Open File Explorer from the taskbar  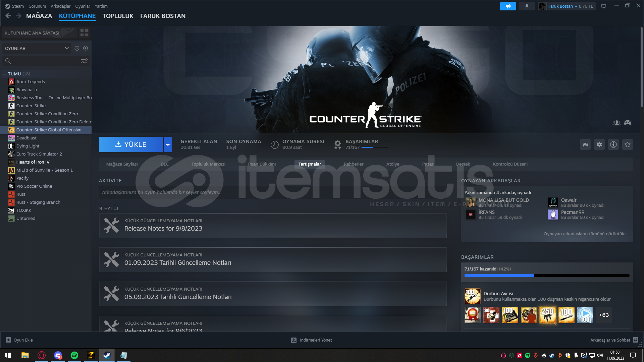click(25, 355)
